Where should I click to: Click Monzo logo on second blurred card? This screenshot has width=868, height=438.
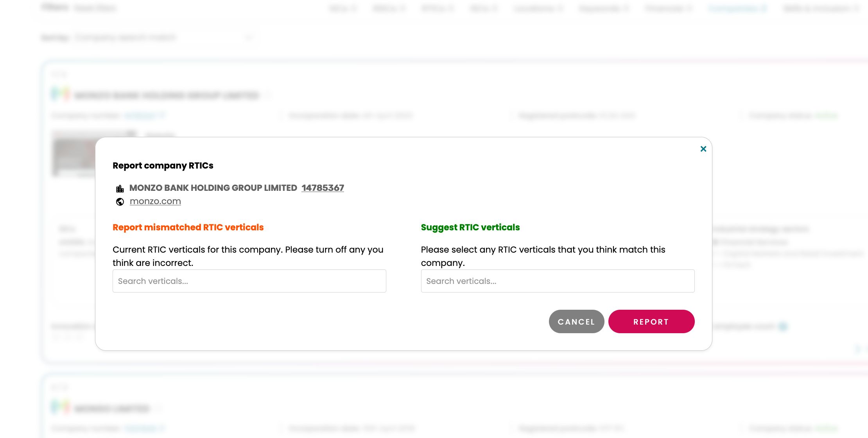coord(61,407)
